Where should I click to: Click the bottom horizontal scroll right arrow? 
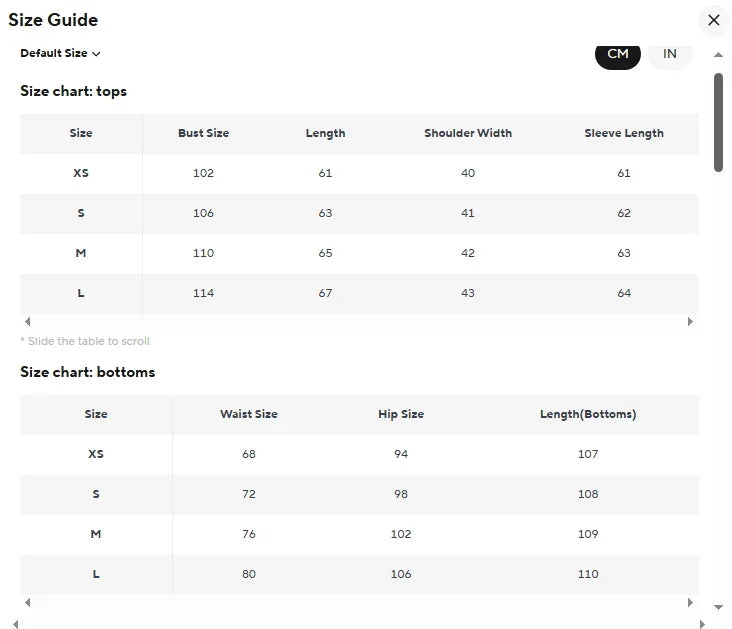pyautogui.click(x=704, y=624)
